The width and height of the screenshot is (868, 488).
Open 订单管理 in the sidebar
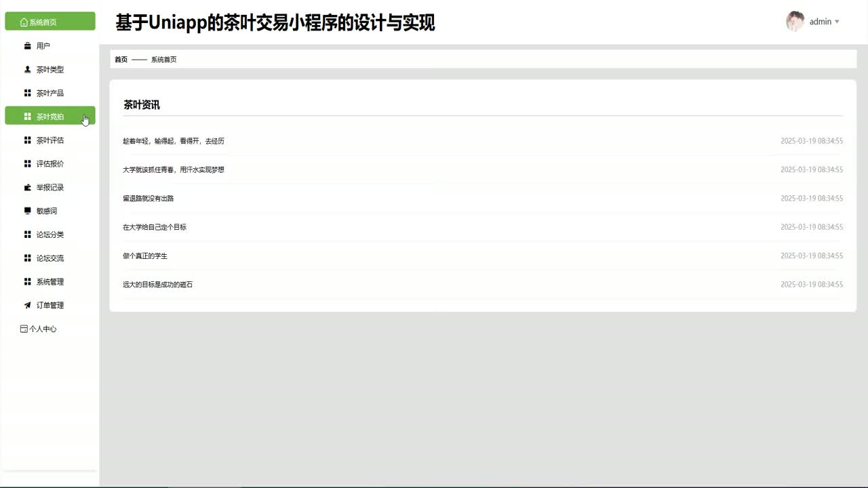tap(50, 306)
